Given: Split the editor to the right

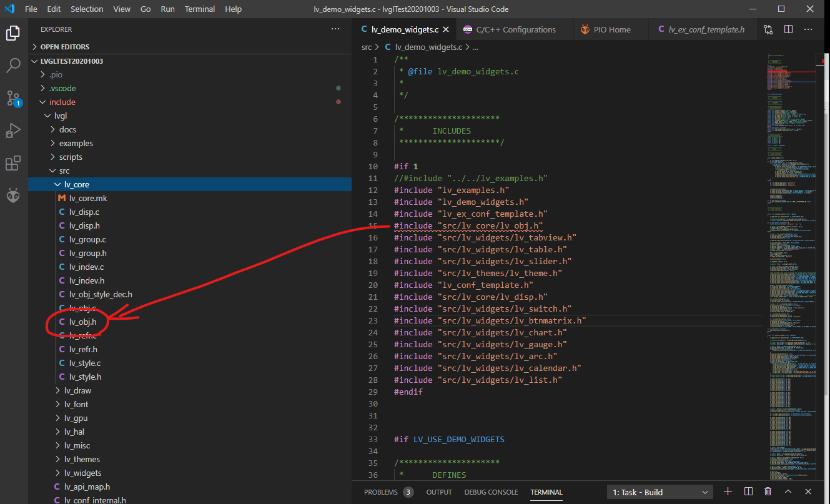Looking at the screenshot, I should click(x=788, y=29).
